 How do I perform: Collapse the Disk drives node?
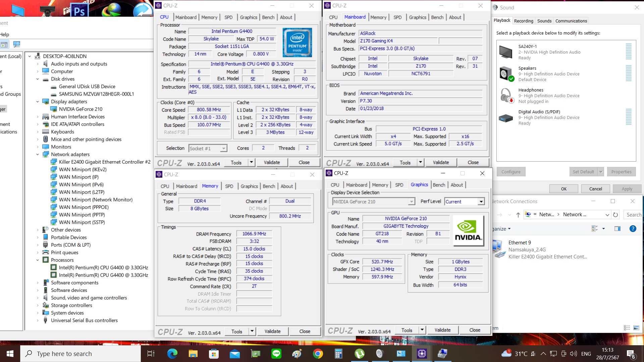point(37,79)
